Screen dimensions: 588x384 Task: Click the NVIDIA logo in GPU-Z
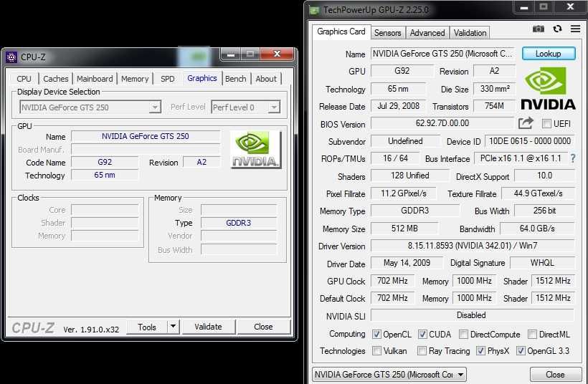(548, 89)
